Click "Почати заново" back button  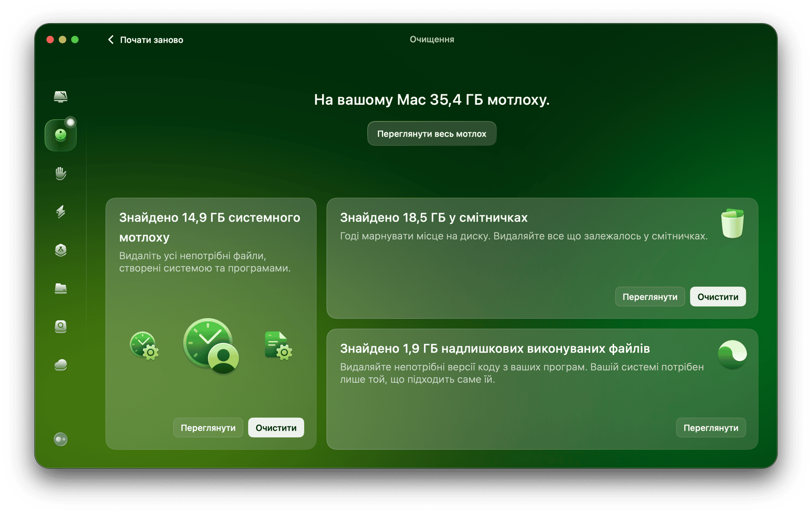[145, 40]
